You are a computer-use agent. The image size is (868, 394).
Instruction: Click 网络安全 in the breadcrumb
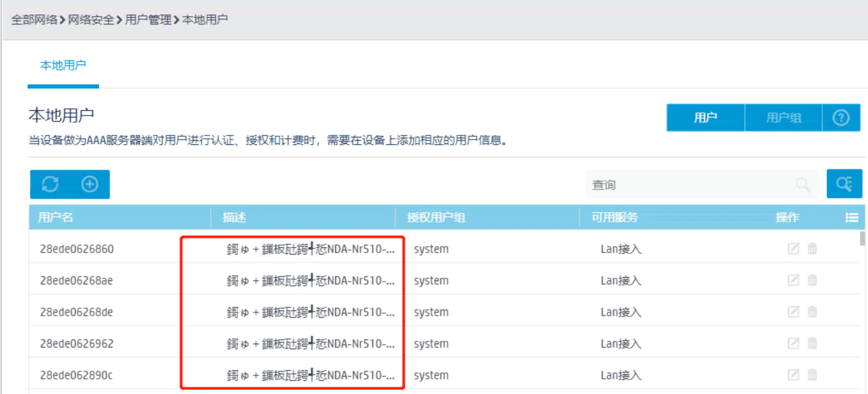click(x=91, y=19)
